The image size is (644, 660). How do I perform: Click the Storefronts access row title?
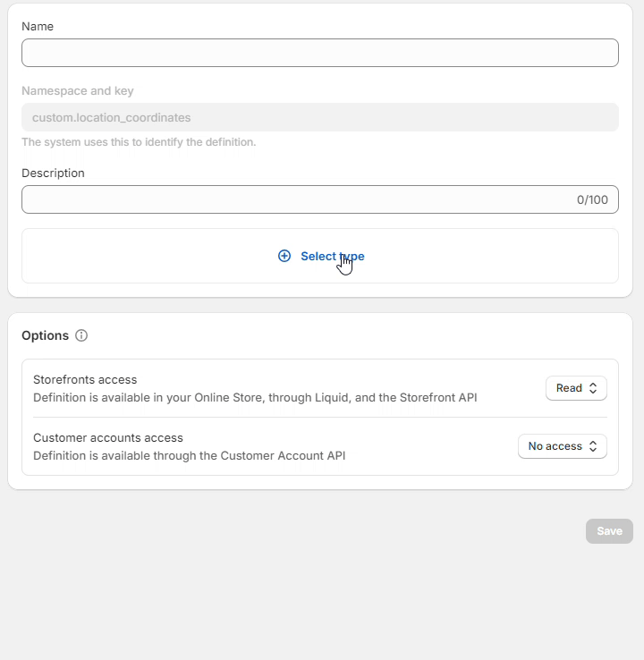point(85,379)
